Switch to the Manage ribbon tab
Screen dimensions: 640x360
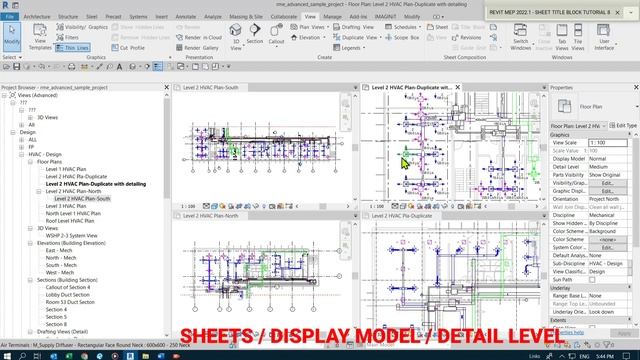point(332,17)
